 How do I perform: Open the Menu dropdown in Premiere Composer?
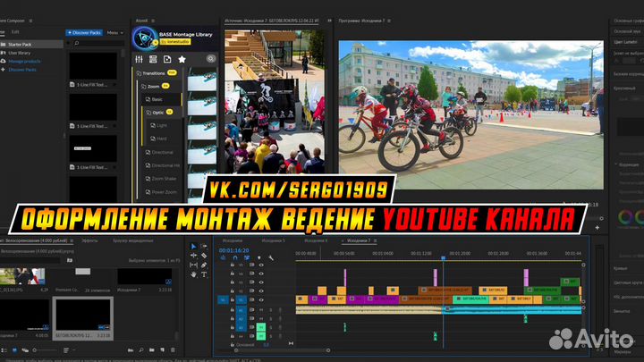coord(114,32)
